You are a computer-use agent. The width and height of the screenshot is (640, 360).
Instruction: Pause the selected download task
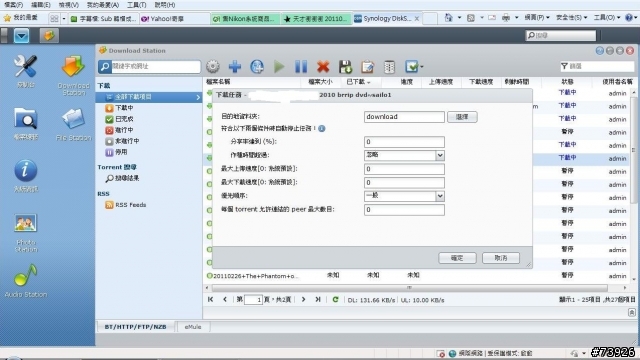[x=301, y=67]
